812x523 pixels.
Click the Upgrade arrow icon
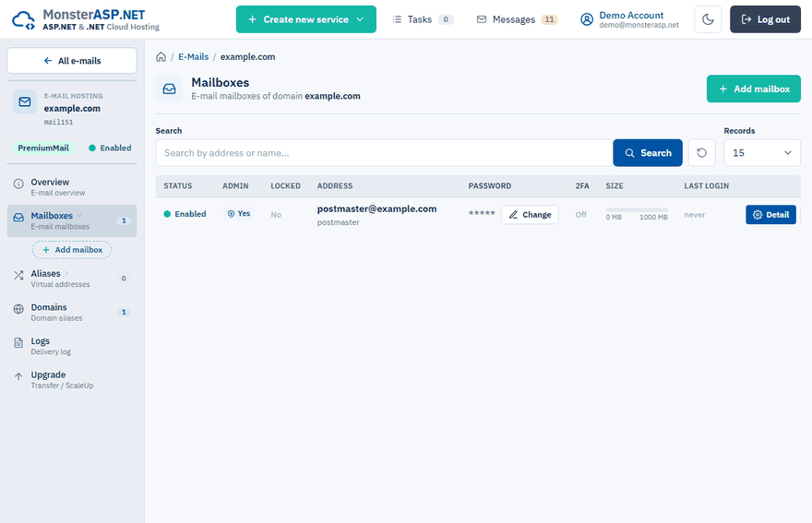click(18, 376)
